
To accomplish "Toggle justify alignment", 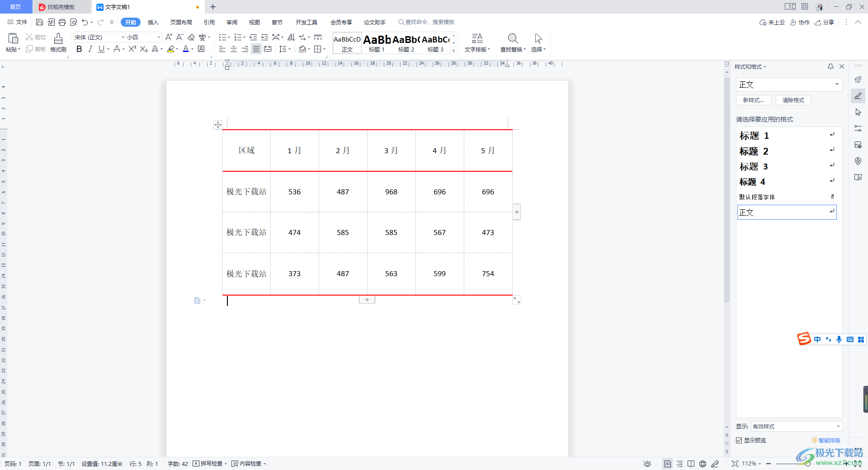I will [x=256, y=49].
